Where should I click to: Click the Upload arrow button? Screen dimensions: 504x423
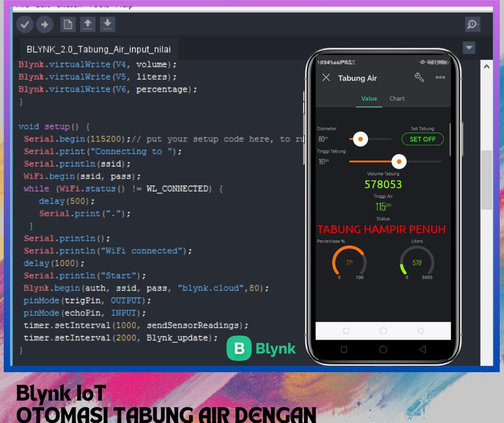click(44, 25)
